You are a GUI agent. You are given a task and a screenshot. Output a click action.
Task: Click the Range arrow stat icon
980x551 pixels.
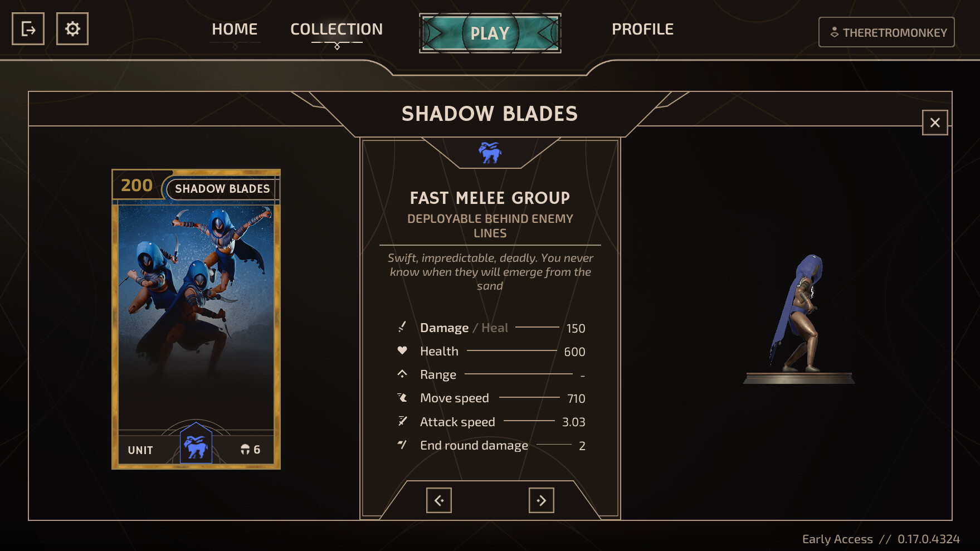click(402, 374)
